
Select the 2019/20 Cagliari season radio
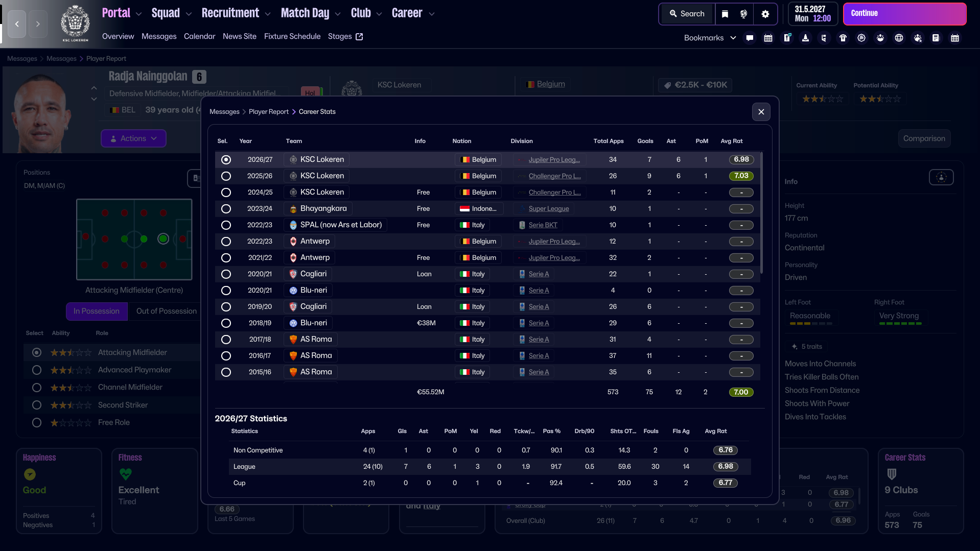click(x=226, y=307)
